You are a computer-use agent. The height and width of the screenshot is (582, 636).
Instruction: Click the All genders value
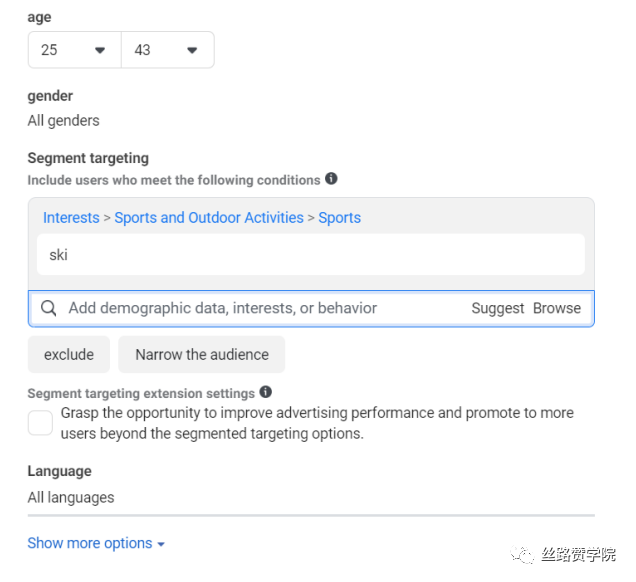click(x=63, y=120)
